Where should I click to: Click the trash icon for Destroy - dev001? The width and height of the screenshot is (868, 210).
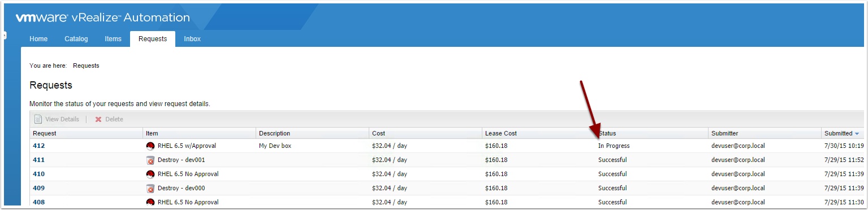click(x=150, y=160)
